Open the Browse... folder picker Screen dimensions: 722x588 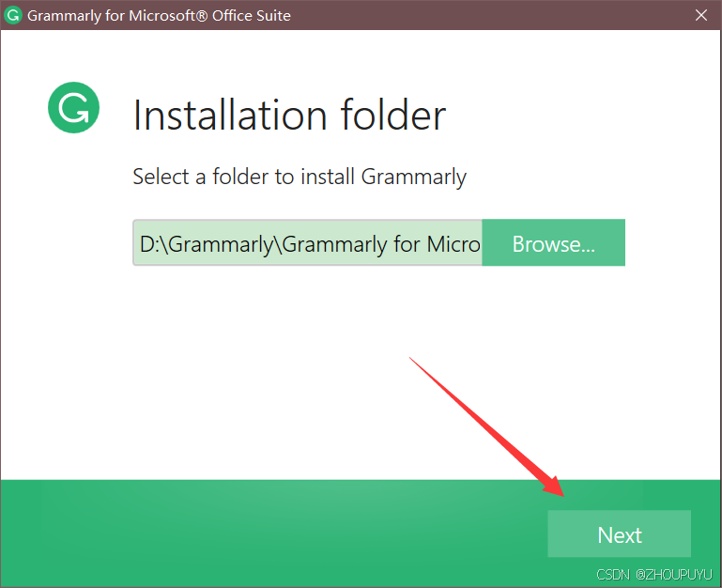point(554,243)
